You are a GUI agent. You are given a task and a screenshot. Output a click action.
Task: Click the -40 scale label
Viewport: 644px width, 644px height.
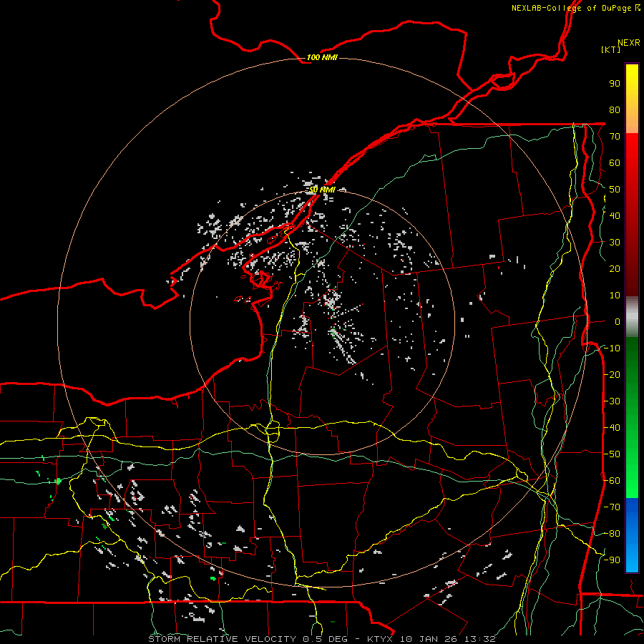[612, 428]
